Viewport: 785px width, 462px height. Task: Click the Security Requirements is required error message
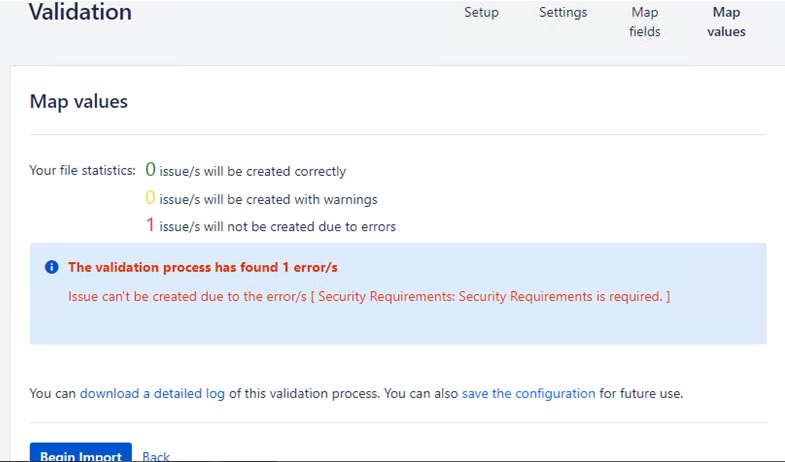coord(369,296)
